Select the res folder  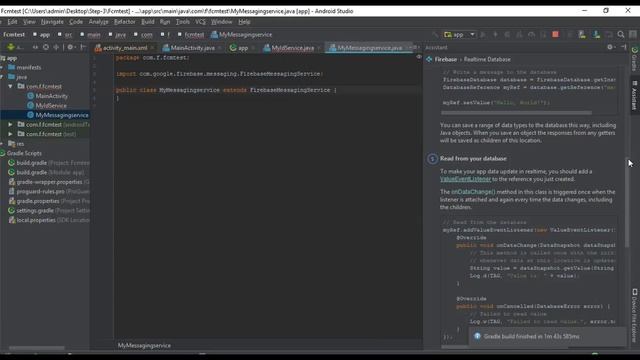16,144
